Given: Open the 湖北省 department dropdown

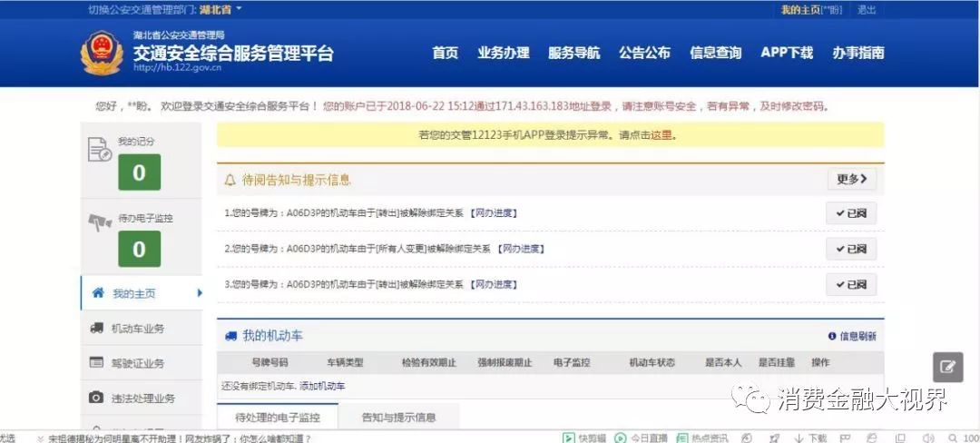Looking at the screenshot, I should 220,9.
